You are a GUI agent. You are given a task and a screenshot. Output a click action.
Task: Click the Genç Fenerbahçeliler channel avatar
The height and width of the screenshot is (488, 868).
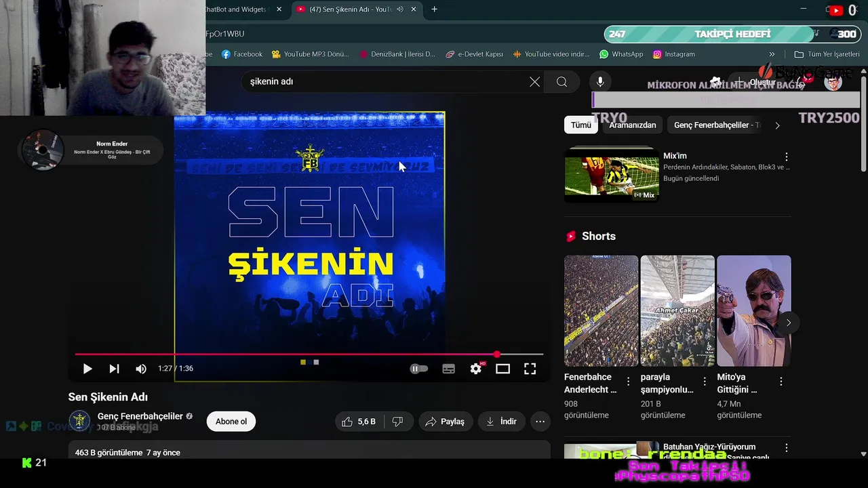[x=80, y=421]
